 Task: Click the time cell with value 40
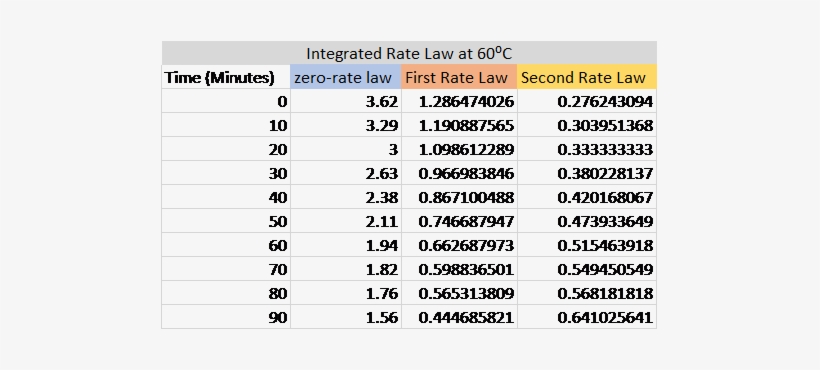click(226, 198)
